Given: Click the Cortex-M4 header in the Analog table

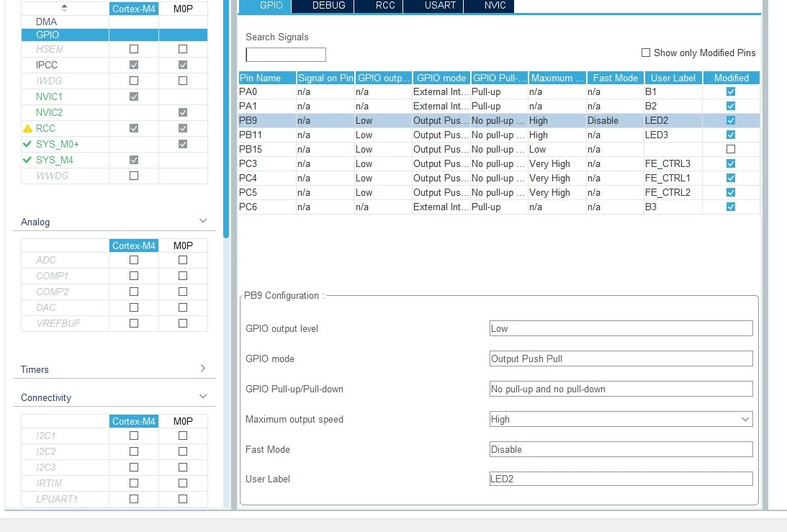Looking at the screenshot, I should 133,245.
